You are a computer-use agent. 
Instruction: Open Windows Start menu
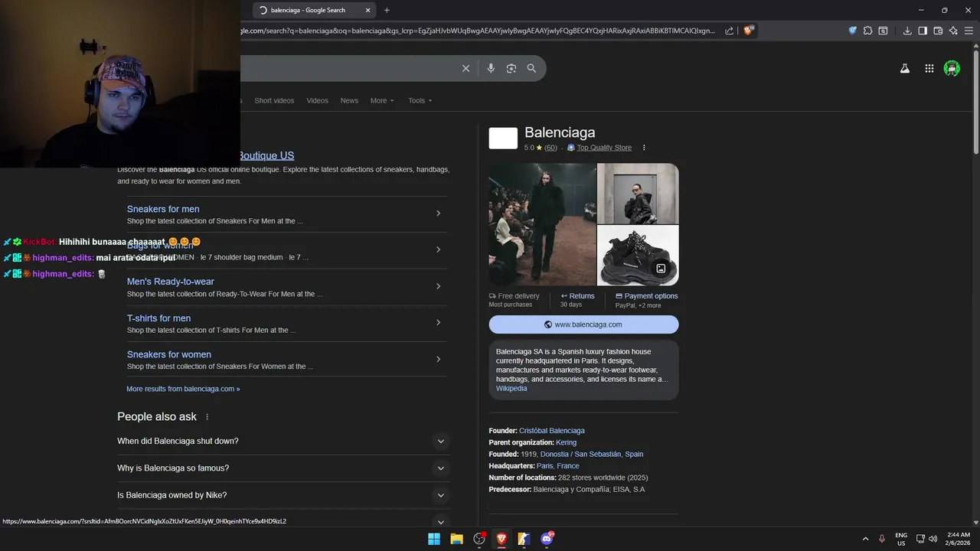pyautogui.click(x=434, y=539)
